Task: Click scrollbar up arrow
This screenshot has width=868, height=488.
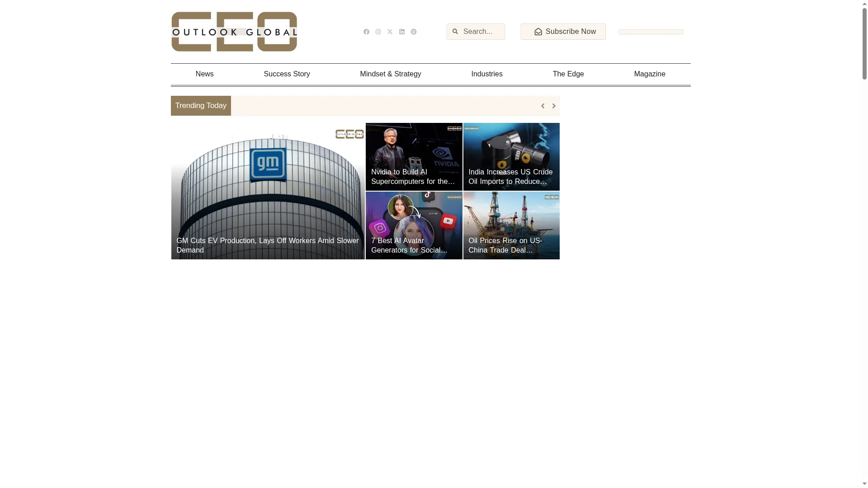Action: pos(864,4)
